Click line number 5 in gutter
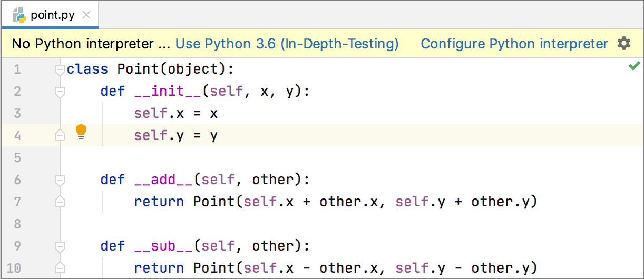 (17, 158)
